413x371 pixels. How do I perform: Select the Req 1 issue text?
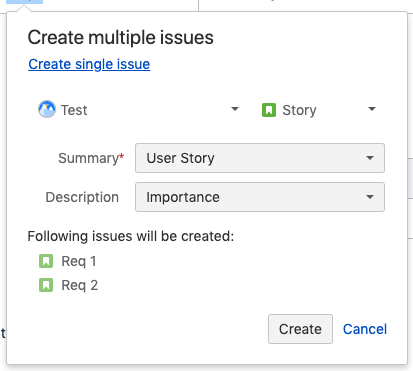point(79,261)
